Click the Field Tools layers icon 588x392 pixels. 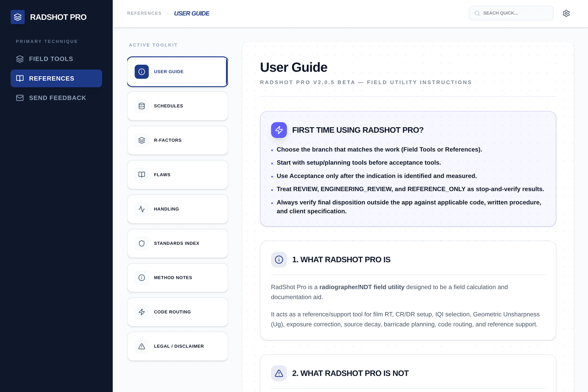[x=20, y=59]
